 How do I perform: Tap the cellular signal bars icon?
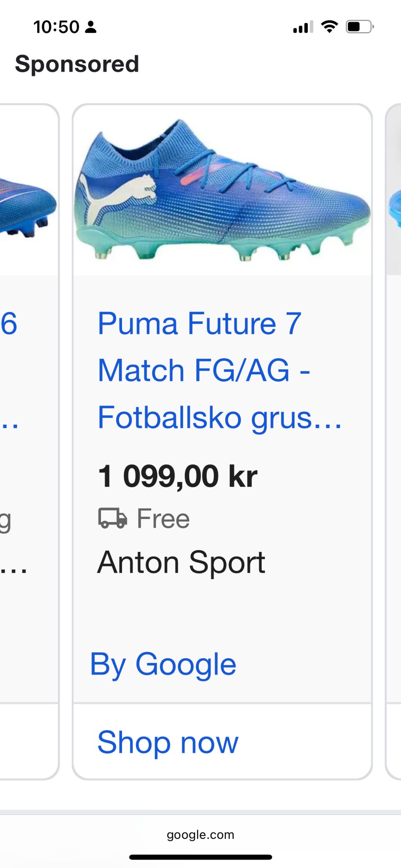[303, 27]
